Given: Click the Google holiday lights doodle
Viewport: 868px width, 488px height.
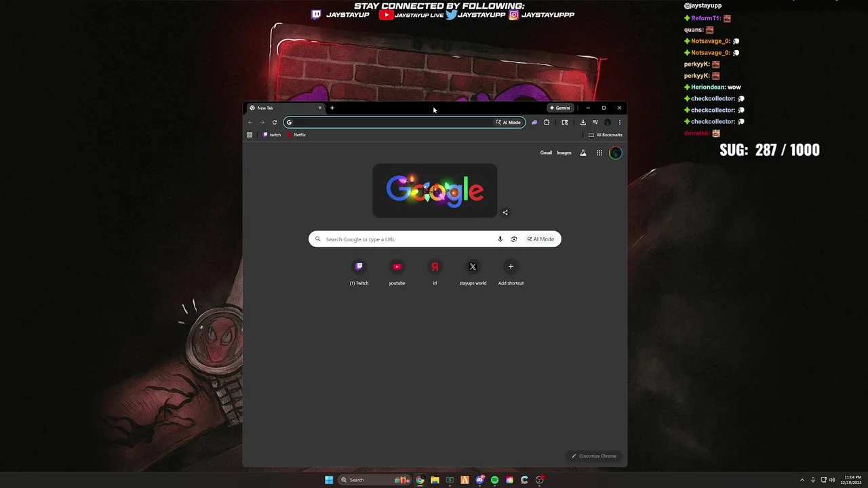Looking at the screenshot, I should [x=435, y=190].
